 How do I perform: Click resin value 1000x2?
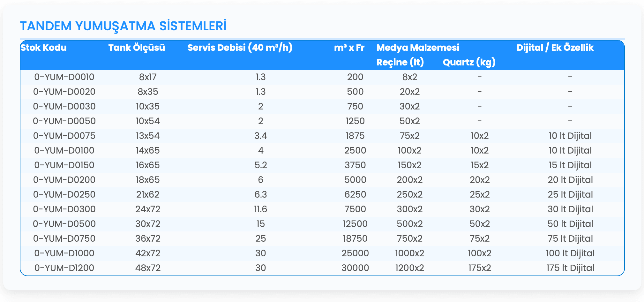coord(410,253)
